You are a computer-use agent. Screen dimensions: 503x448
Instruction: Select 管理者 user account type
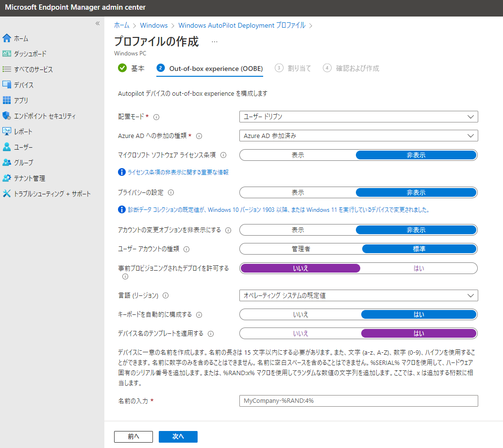click(x=301, y=249)
